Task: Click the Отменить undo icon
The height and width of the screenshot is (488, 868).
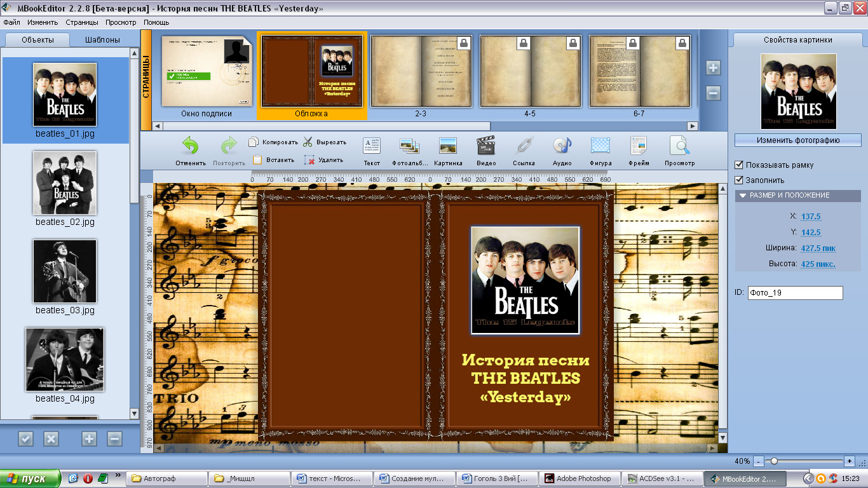Action: click(x=191, y=146)
